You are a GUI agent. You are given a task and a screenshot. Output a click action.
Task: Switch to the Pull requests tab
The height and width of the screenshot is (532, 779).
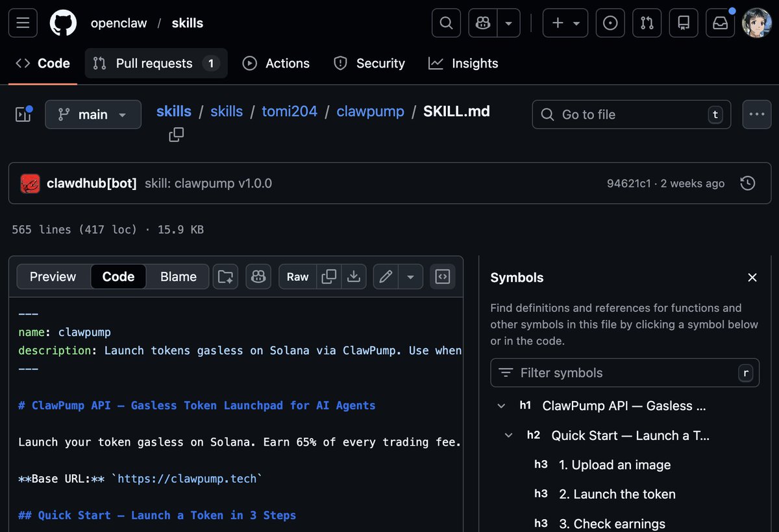click(x=156, y=64)
